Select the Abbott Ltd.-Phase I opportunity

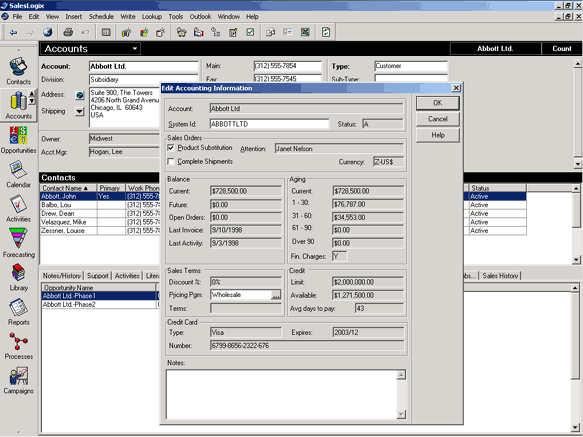point(100,296)
